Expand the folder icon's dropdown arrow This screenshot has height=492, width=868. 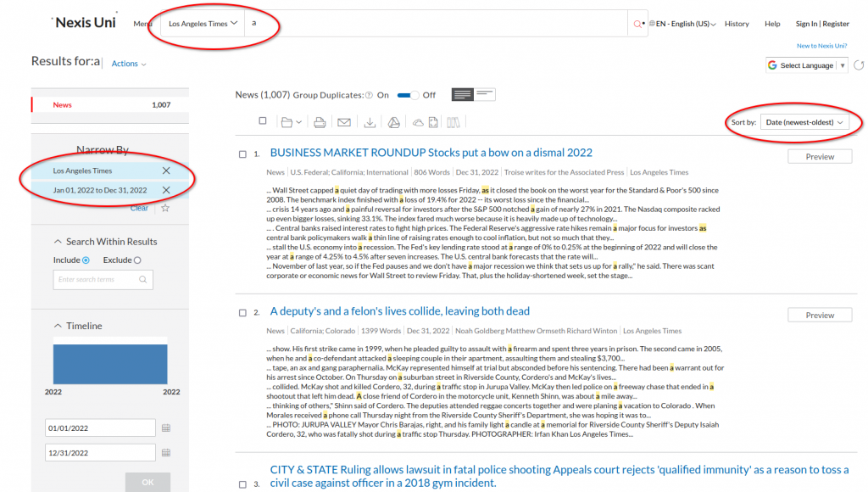299,122
